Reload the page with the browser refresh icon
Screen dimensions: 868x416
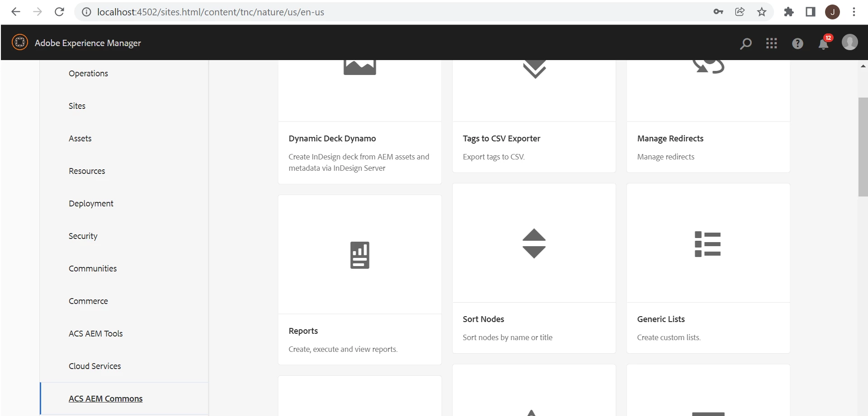point(59,12)
